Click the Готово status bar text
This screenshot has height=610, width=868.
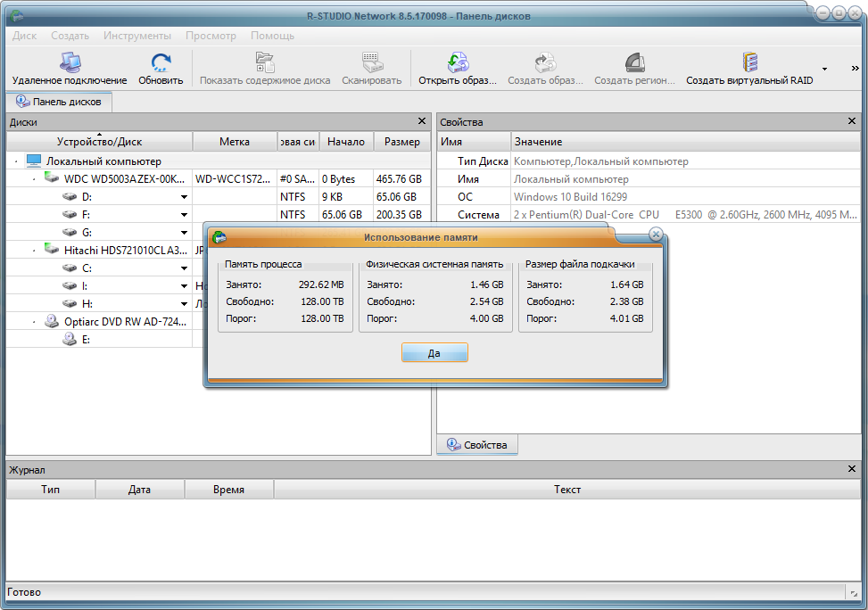[x=24, y=592]
